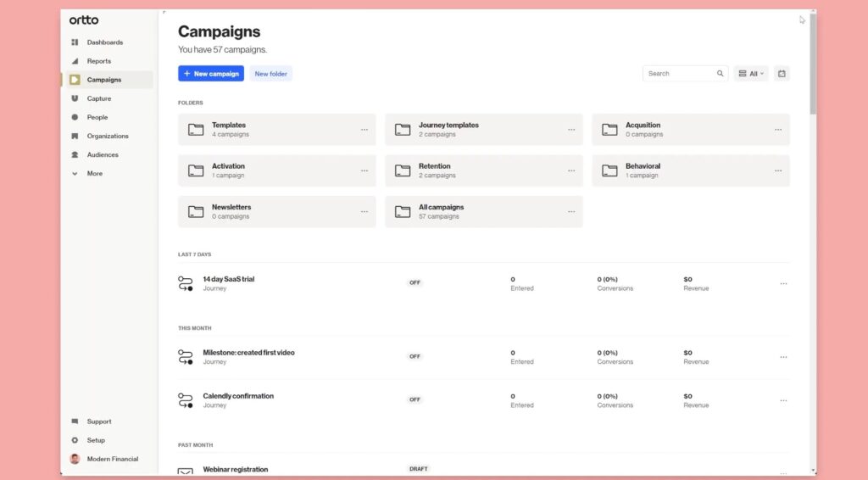Click the Capture magnet icon in sidebar
The image size is (868, 480).
coord(75,98)
